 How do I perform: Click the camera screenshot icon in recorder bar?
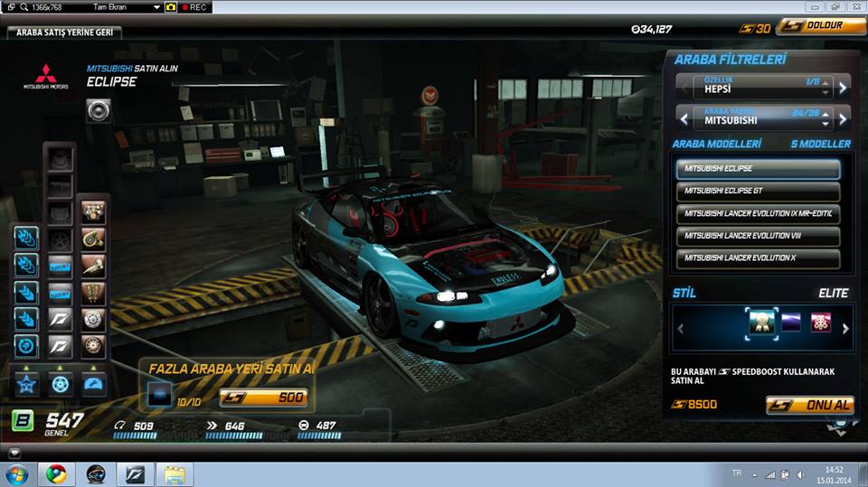(x=170, y=6)
